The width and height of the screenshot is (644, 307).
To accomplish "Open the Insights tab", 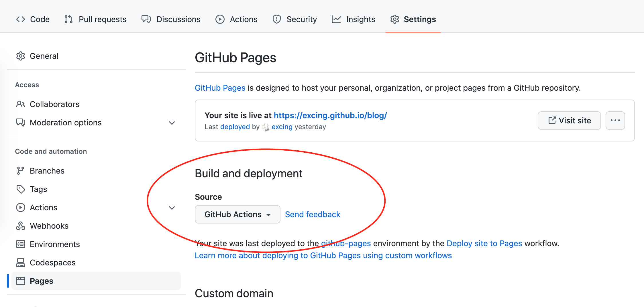I will (354, 19).
